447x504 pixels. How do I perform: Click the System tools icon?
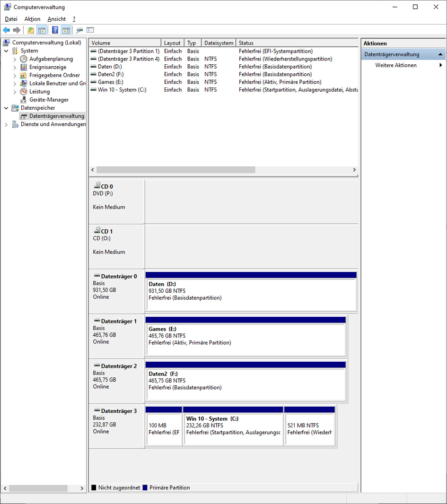15,51
